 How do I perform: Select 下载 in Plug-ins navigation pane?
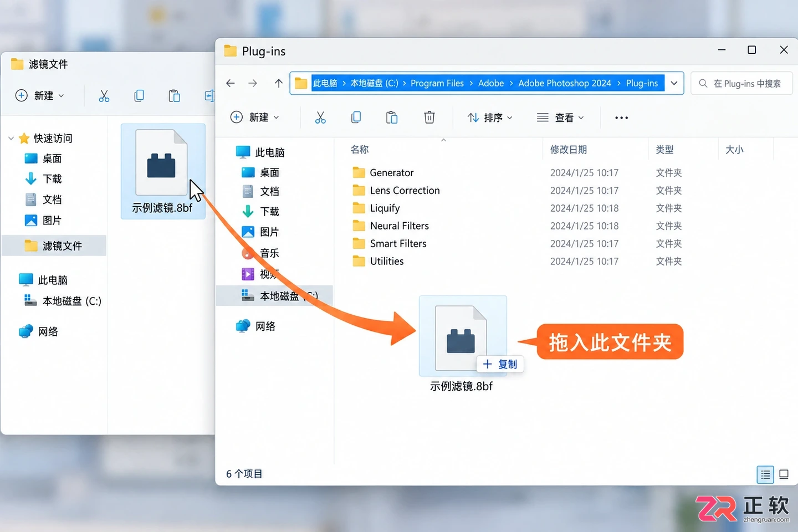click(260, 211)
